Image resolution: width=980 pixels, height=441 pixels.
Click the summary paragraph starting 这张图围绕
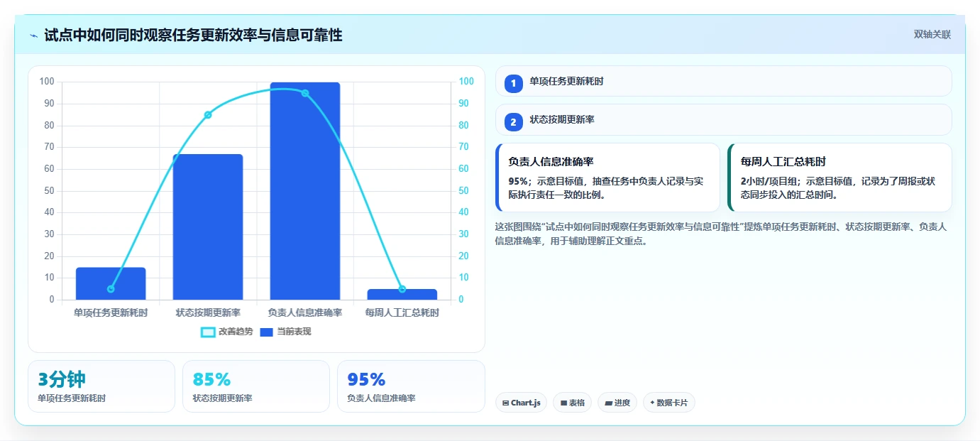coord(721,234)
